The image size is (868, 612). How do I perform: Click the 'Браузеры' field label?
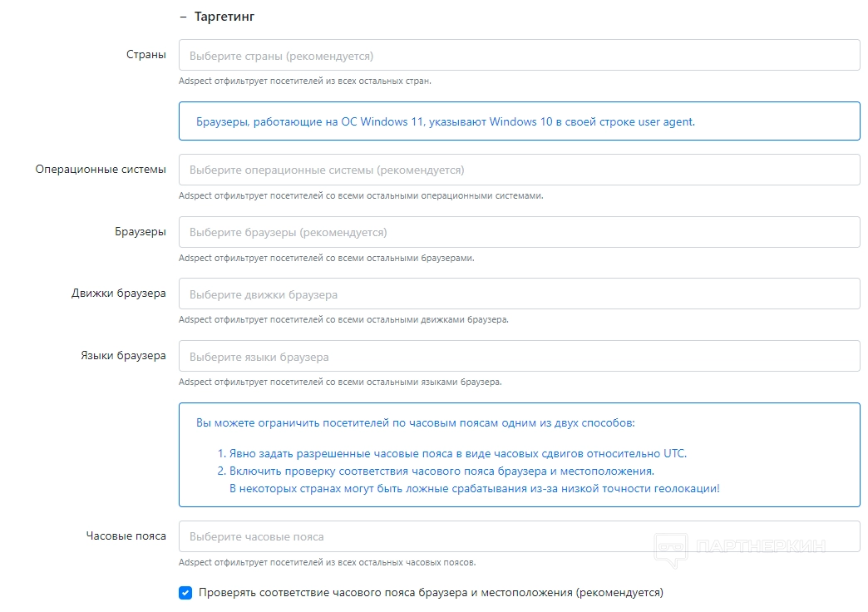coord(141,231)
